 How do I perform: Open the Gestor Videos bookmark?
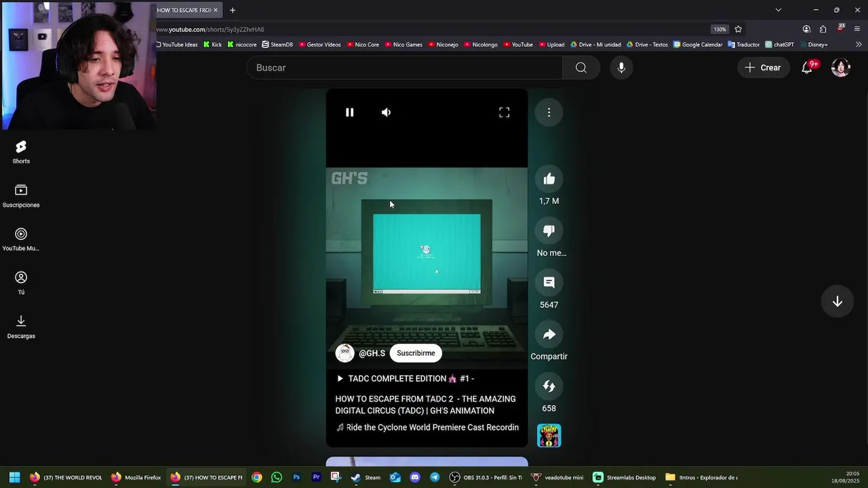319,45
